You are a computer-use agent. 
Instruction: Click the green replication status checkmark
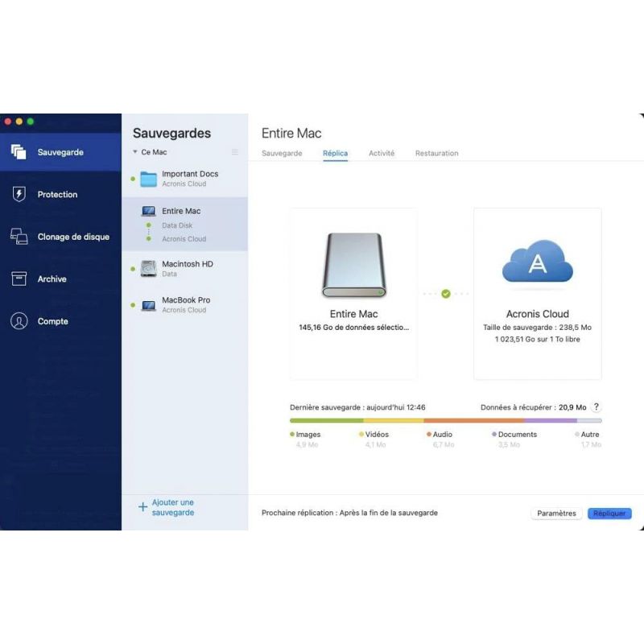click(x=446, y=294)
